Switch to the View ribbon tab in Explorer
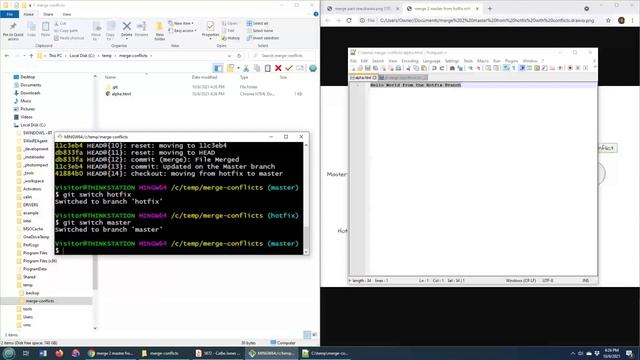 point(67,14)
